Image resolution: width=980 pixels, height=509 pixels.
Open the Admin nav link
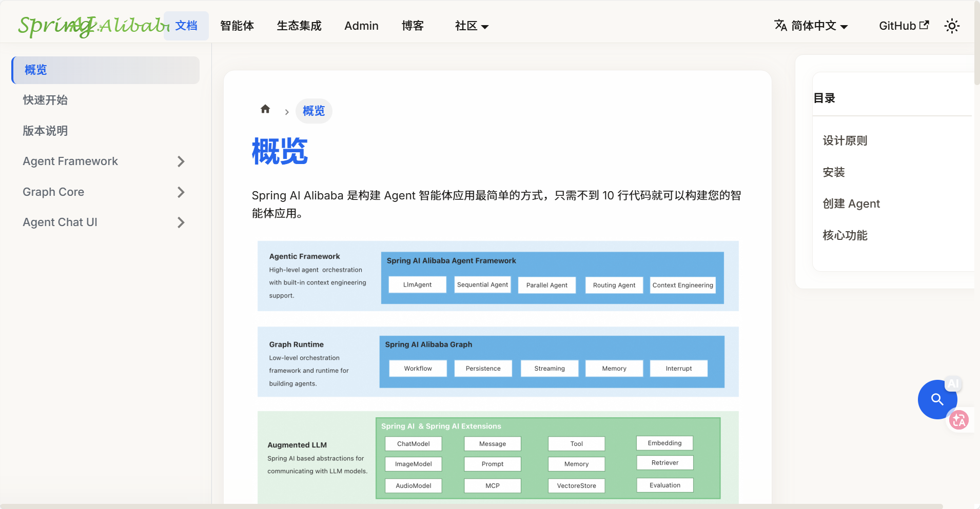point(361,26)
